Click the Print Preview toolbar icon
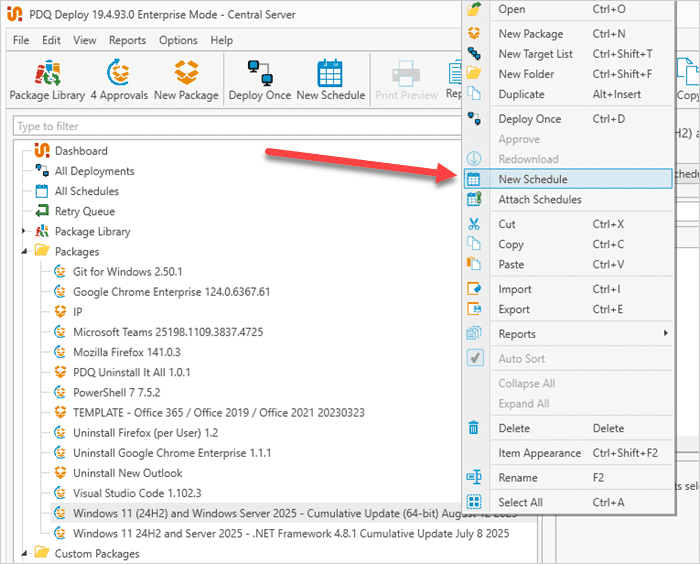This screenshot has width=700, height=564. click(x=406, y=73)
